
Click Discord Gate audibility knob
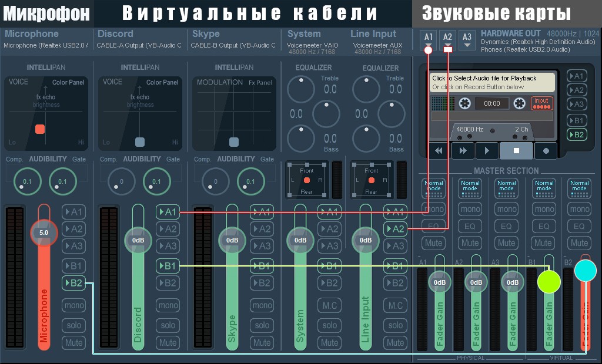click(156, 181)
